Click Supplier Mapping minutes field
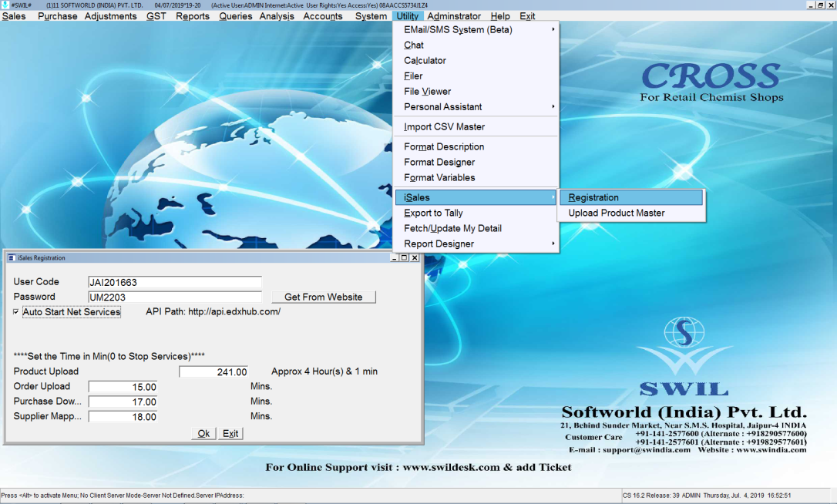Screen dimensions: 837x504 click(123, 416)
